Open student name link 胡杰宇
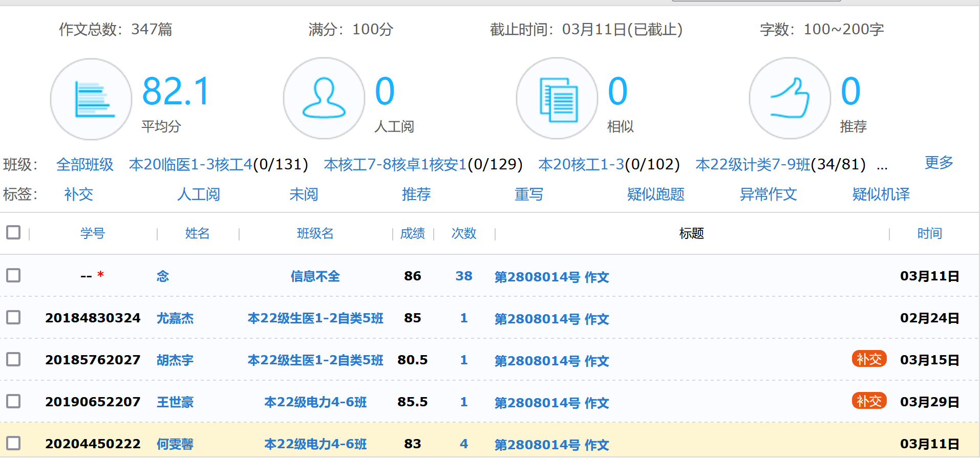Viewport: 980px width, 459px height. point(175,360)
